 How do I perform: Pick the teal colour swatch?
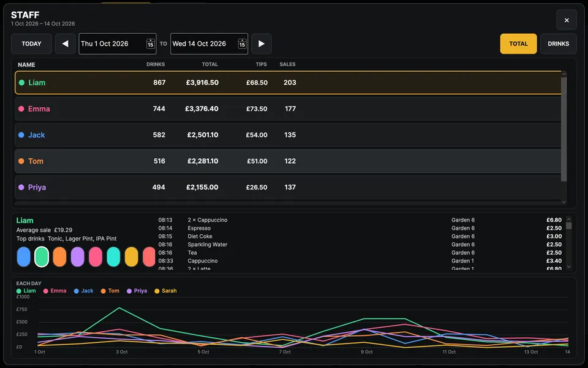pyautogui.click(x=114, y=257)
